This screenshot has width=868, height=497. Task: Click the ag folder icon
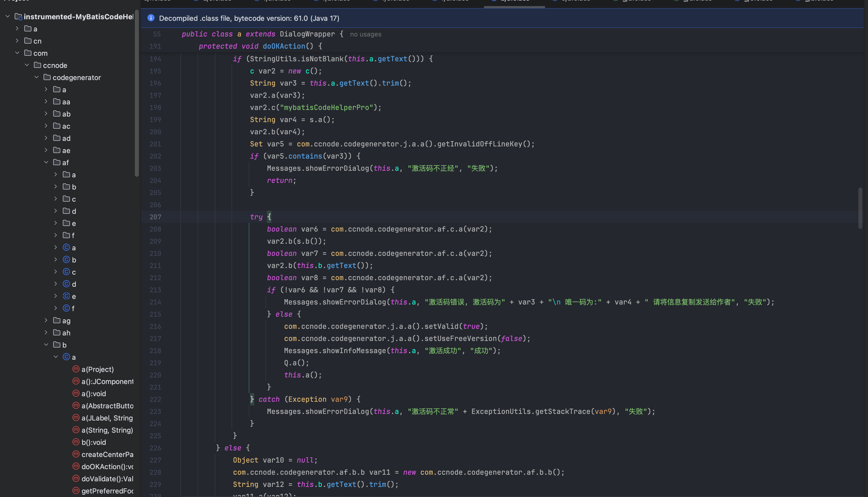tap(57, 320)
